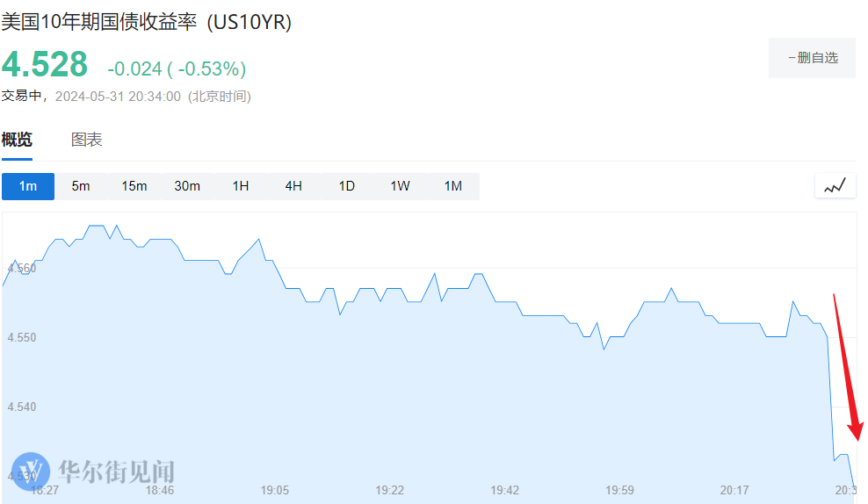Set chart period to 1M
The height and width of the screenshot is (504, 868).
click(x=452, y=186)
